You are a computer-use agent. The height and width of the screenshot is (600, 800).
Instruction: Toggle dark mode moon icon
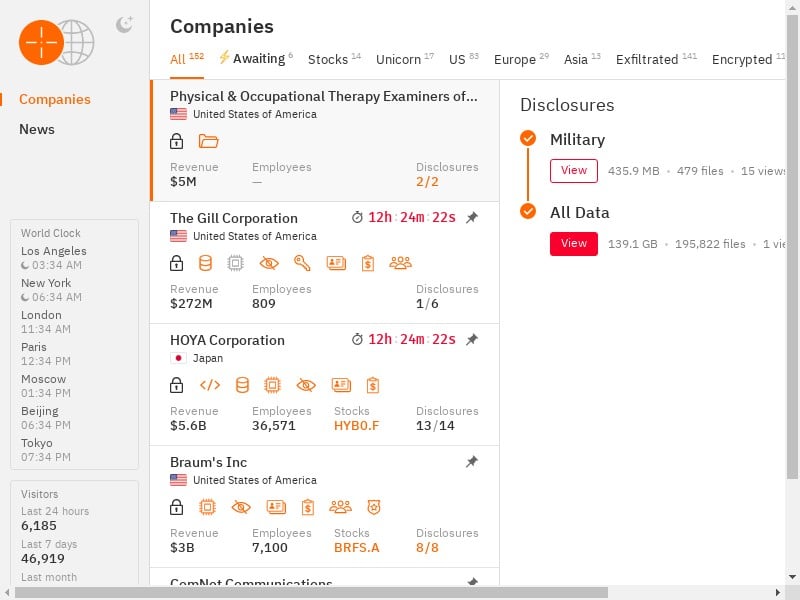(x=124, y=24)
